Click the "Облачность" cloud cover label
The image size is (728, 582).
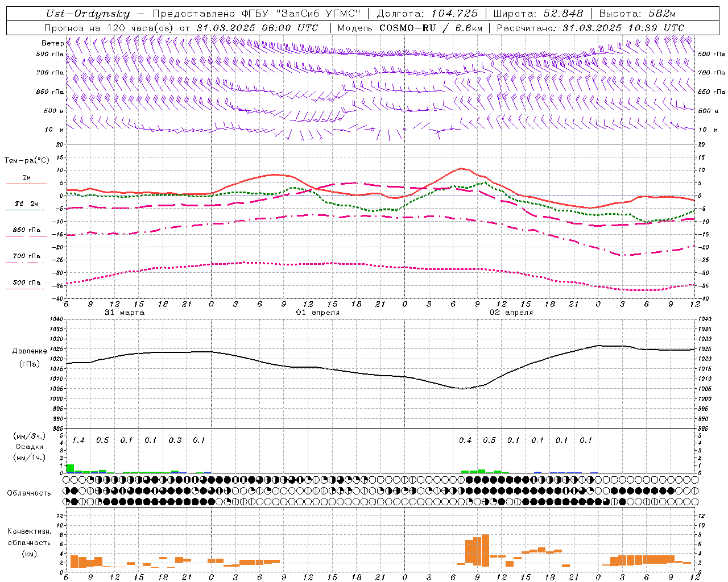pyautogui.click(x=29, y=493)
